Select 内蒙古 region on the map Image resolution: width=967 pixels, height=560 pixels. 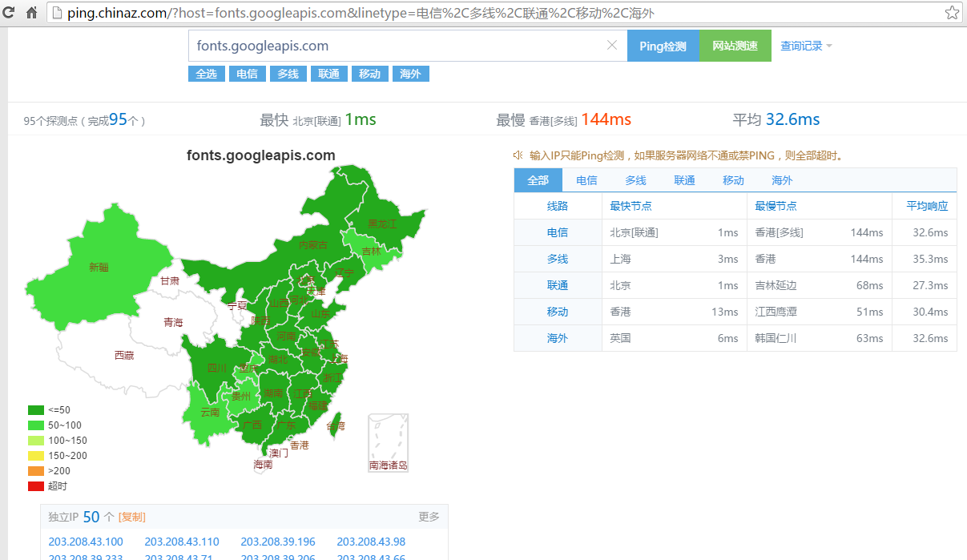pyautogui.click(x=313, y=244)
